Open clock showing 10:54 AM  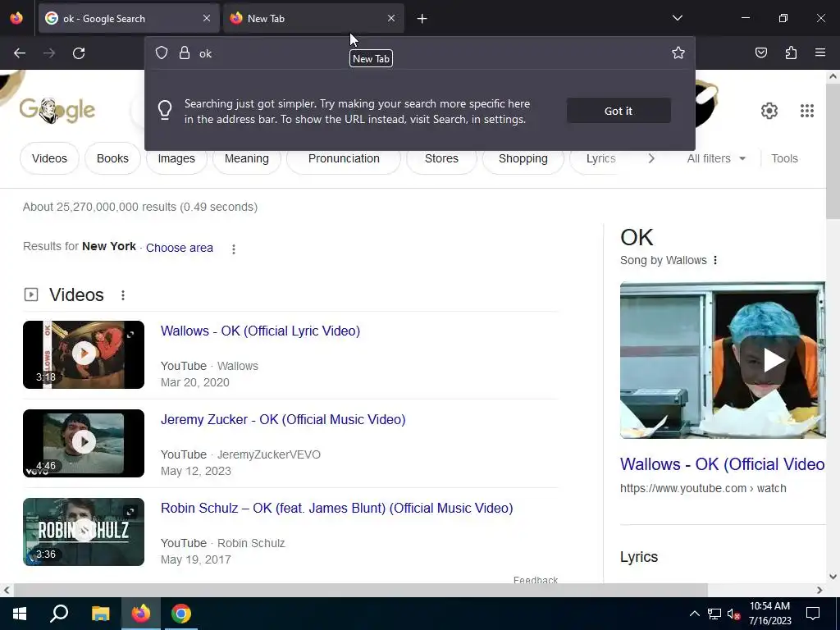tap(769, 614)
